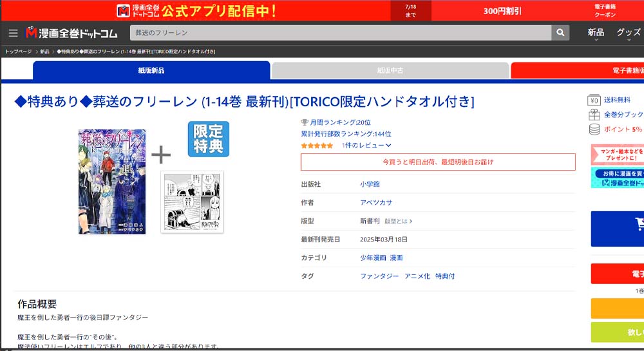Screen dimensions: 644x351
Task: Click the author アベツカサ link
Action: pyautogui.click(x=376, y=202)
